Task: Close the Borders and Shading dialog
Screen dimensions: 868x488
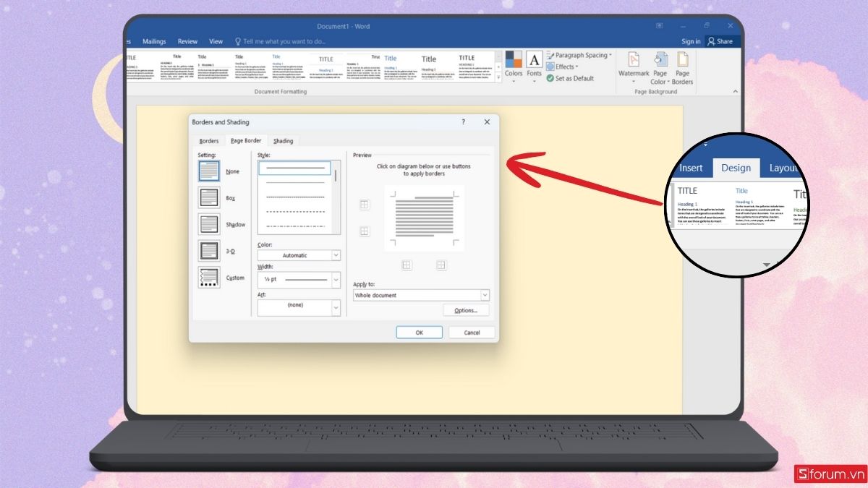Action: pyautogui.click(x=487, y=122)
